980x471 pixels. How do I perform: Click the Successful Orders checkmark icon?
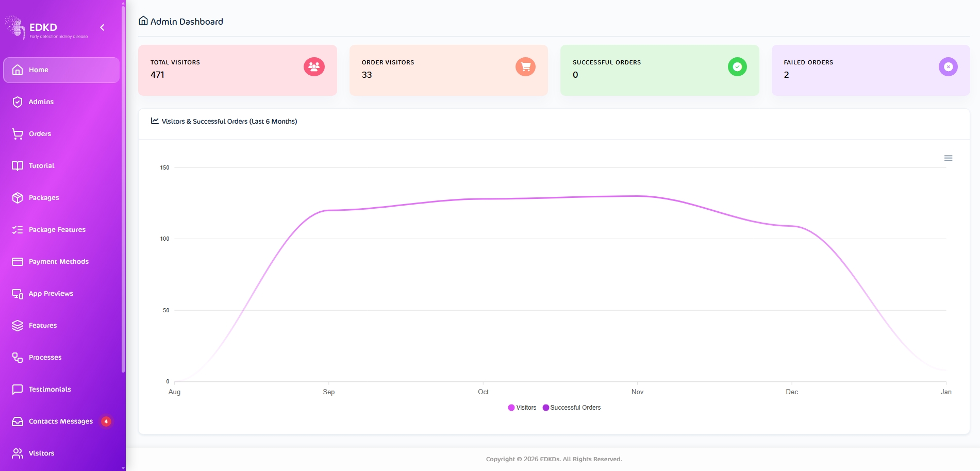coord(737,67)
